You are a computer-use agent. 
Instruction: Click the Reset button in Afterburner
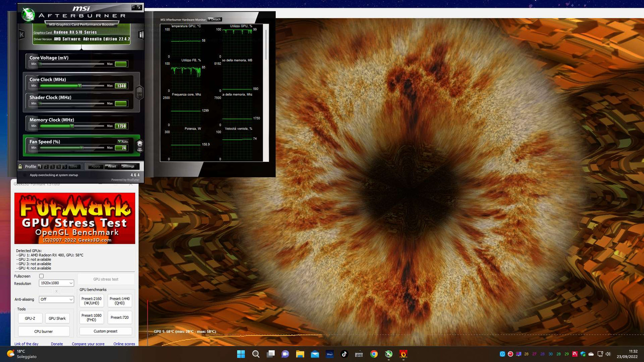pyautogui.click(x=112, y=166)
